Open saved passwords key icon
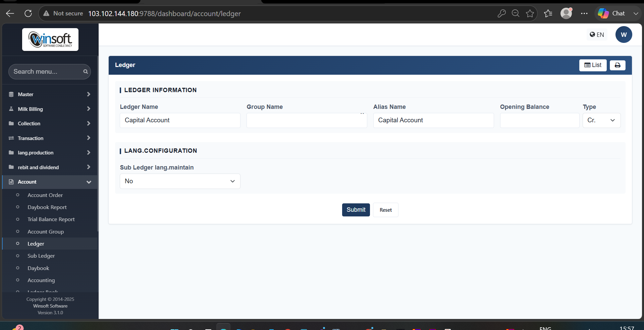Viewport: 644px width, 330px height. pos(501,13)
